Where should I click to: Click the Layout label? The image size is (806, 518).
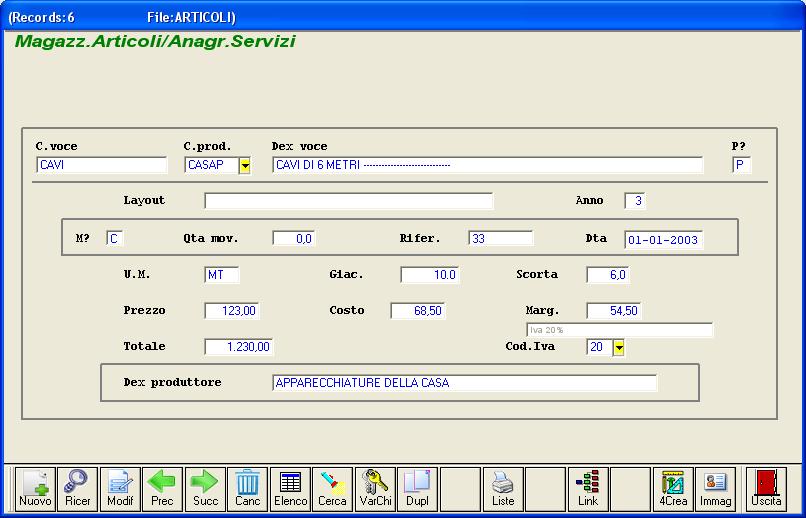(144, 200)
